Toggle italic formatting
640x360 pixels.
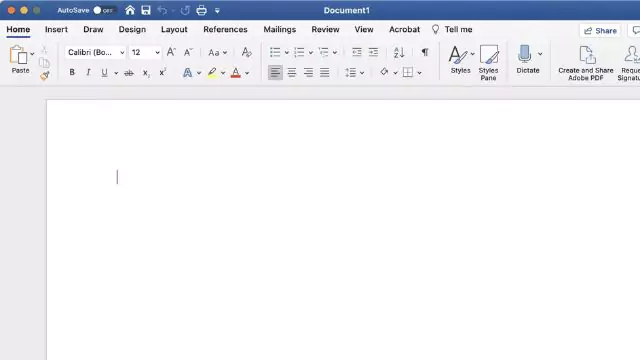88,73
